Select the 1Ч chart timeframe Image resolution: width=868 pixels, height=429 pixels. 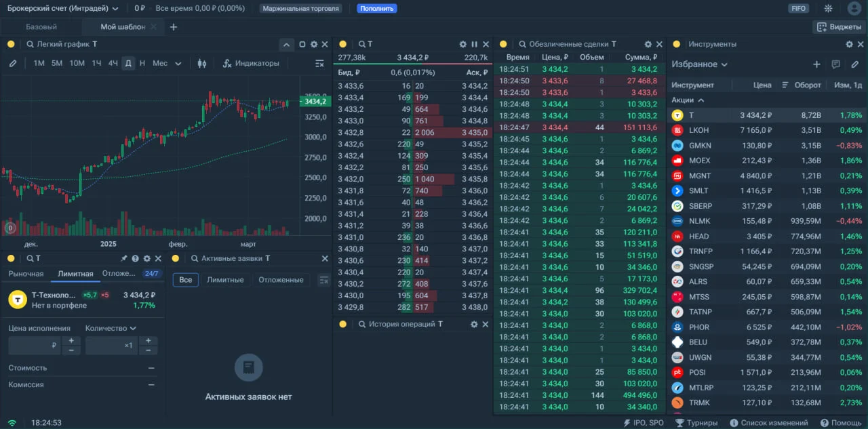point(97,63)
